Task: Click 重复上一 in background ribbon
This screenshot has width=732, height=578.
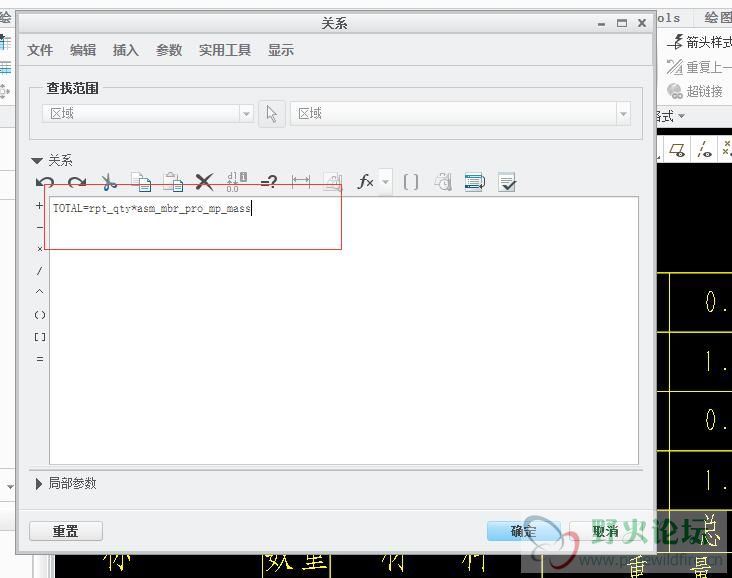Action: [699, 67]
